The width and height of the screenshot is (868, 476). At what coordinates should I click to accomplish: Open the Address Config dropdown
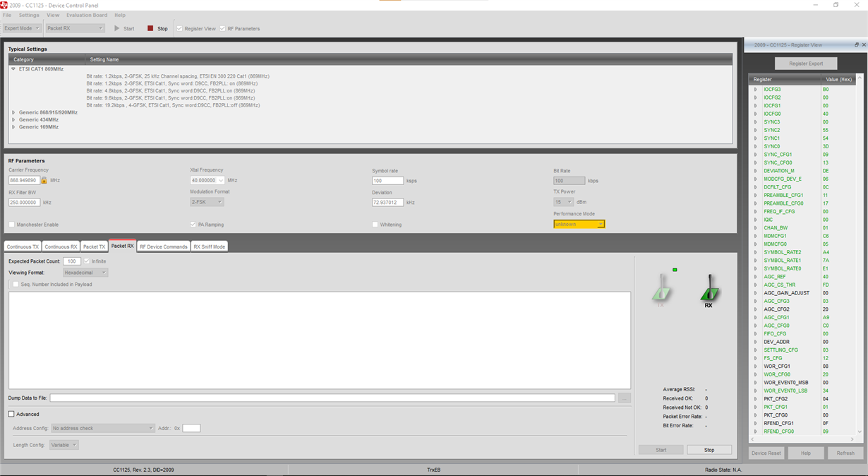click(x=102, y=428)
